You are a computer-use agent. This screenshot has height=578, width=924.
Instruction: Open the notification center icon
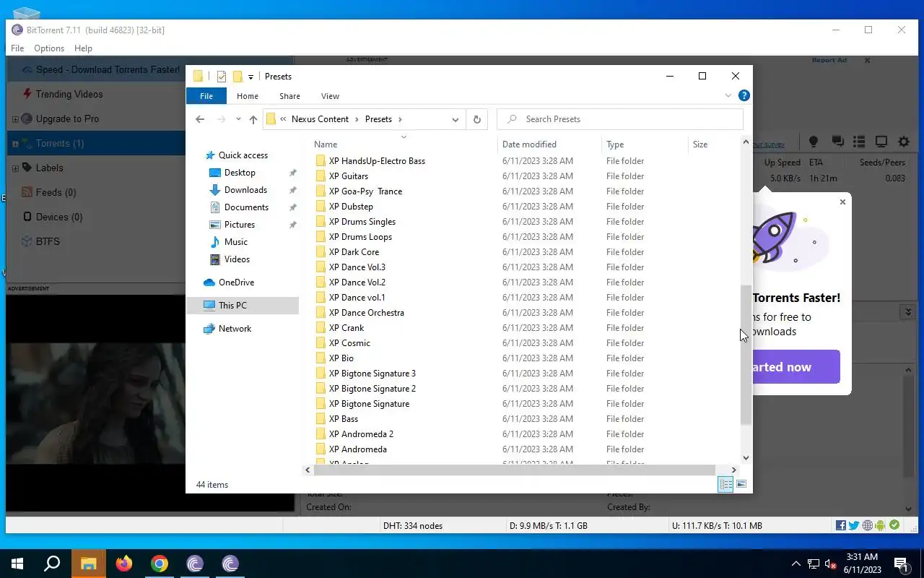click(901, 564)
